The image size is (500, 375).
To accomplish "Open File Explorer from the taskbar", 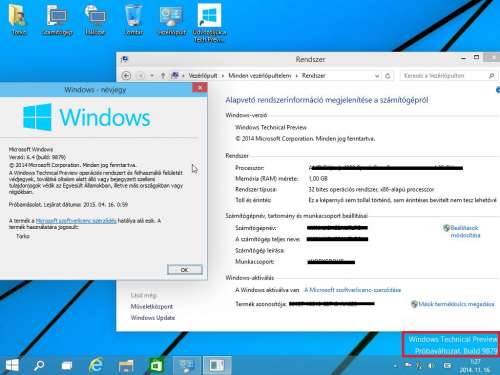I will click(x=126, y=366).
